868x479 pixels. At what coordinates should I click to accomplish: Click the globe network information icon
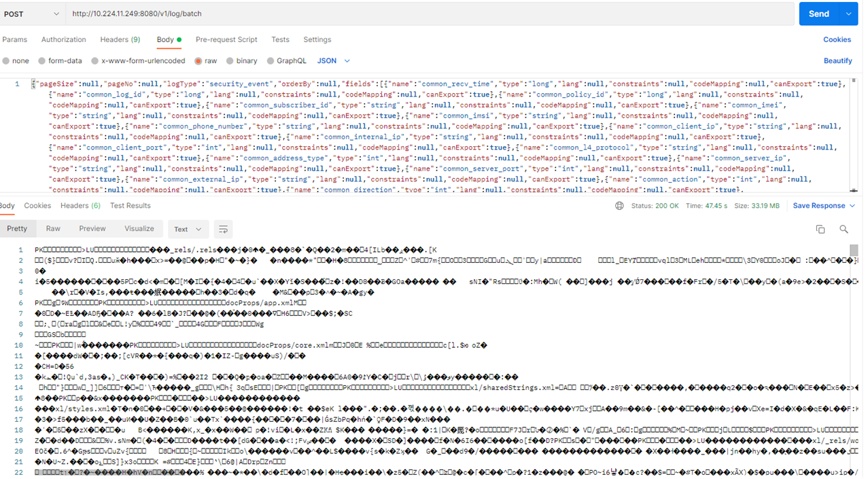click(x=619, y=206)
